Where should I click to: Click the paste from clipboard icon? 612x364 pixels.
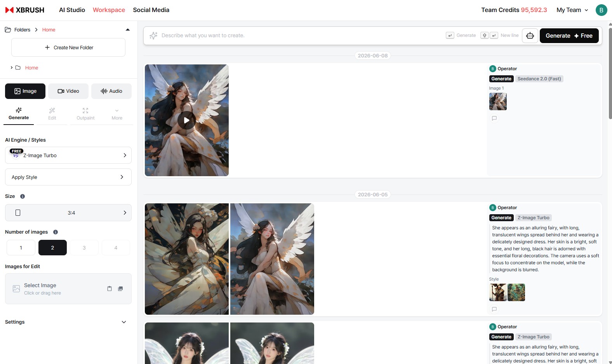click(x=110, y=289)
